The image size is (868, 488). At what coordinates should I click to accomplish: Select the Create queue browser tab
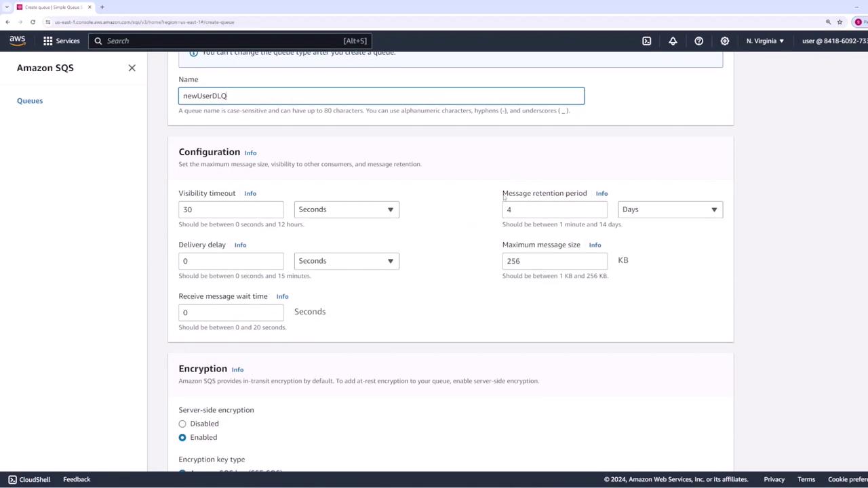[54, 7]
